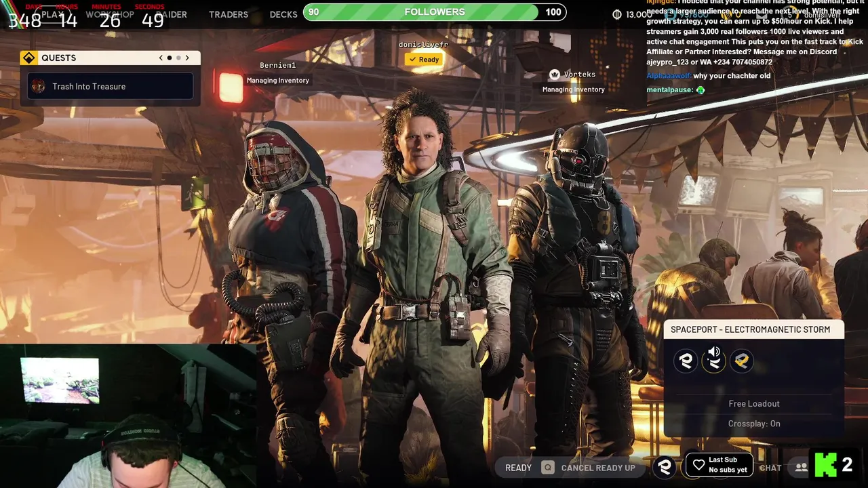Click the streamer webcam feed

tap(128, 416)
